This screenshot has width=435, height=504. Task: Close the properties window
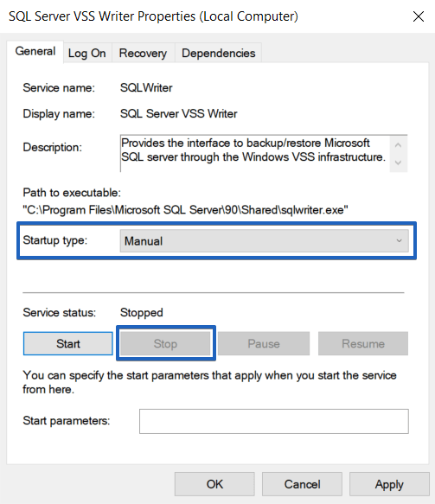pyautogui.click(x=419, y=16)
